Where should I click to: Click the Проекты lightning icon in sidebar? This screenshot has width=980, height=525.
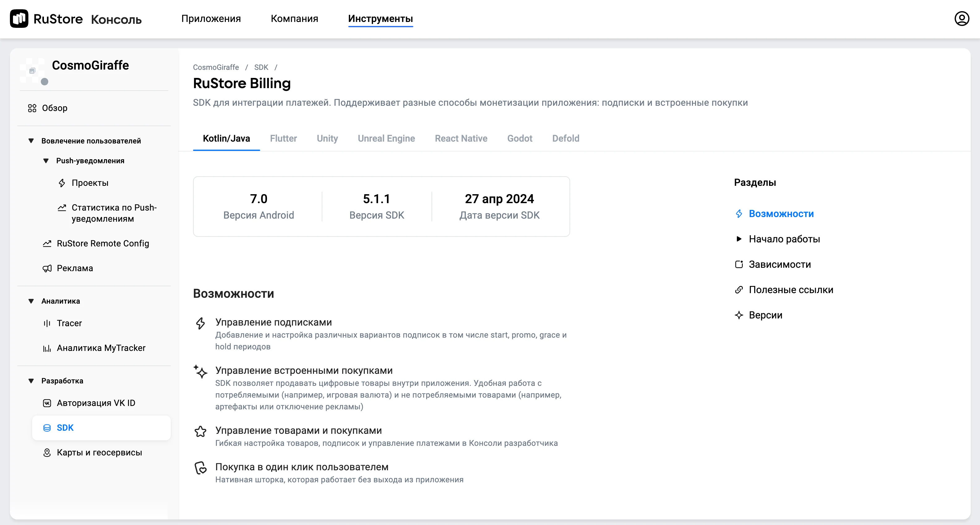tap(62, 183)
